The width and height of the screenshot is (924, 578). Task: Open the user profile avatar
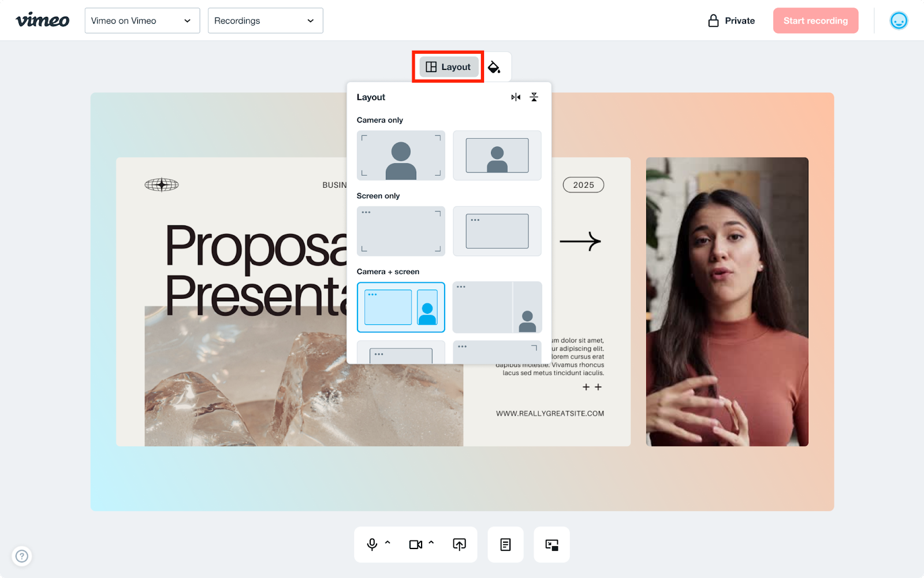[899, 21]
